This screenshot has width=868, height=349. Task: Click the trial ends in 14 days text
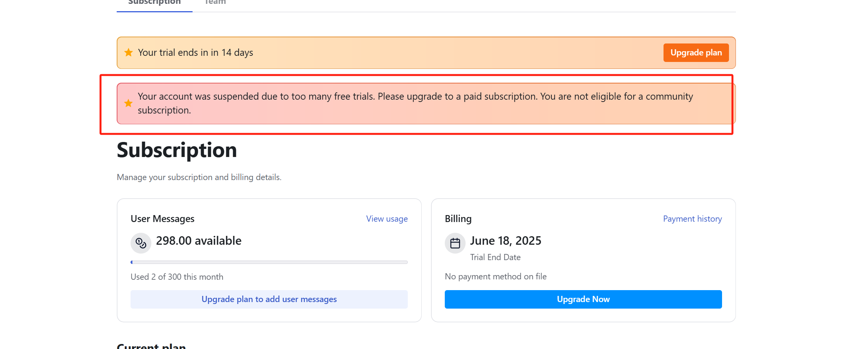coord(196,53)
